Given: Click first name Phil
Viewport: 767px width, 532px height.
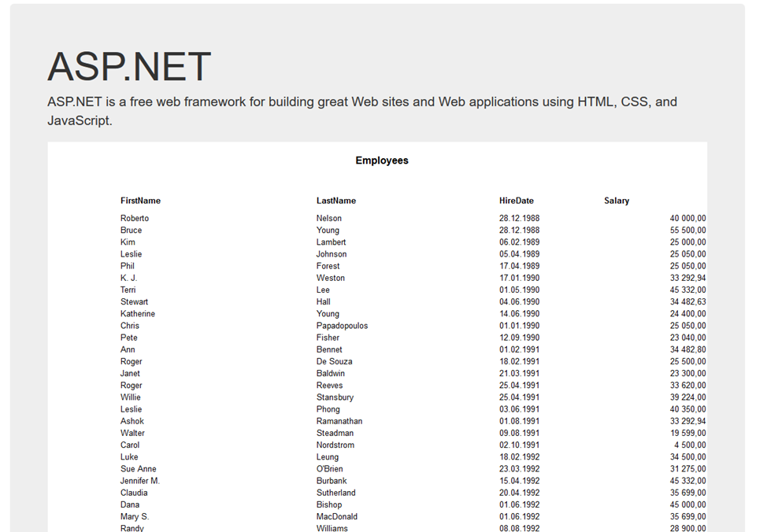Looking at the screenshot, I should [x=128, y=266].
